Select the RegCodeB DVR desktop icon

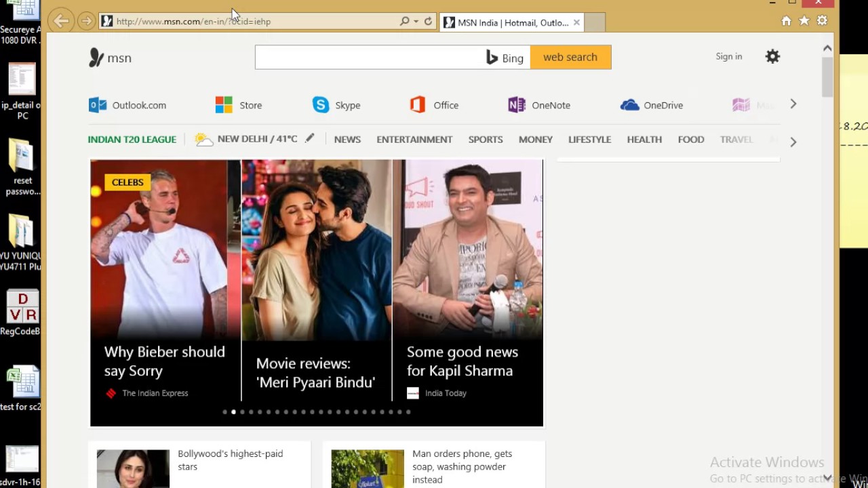pyautogui.click(x=20, y=313)
